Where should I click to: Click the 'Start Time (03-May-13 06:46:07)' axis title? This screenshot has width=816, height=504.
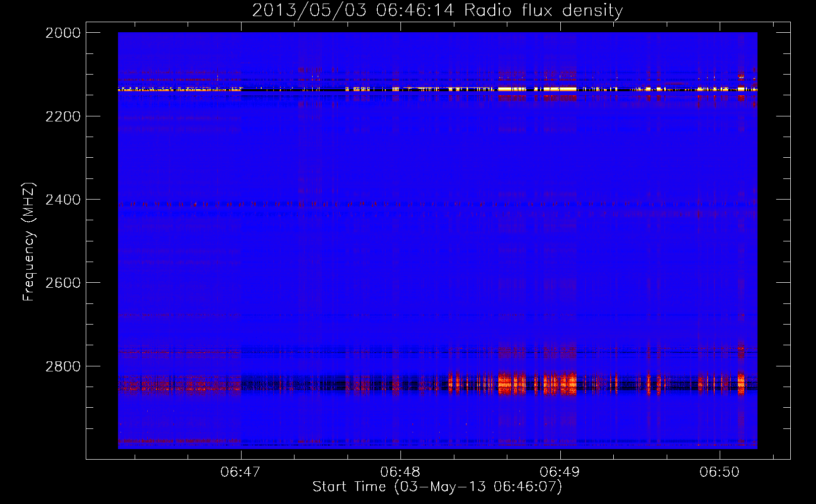[x=437, y=487]
